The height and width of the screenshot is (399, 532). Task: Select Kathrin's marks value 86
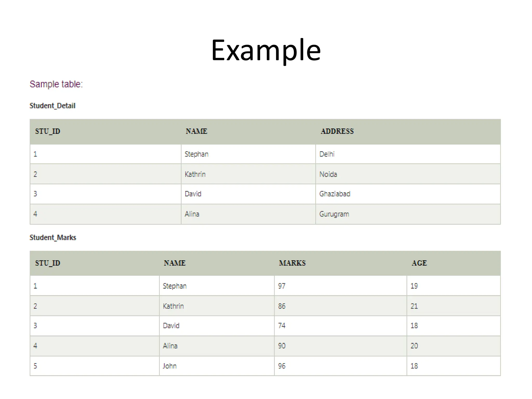[282, 306]
